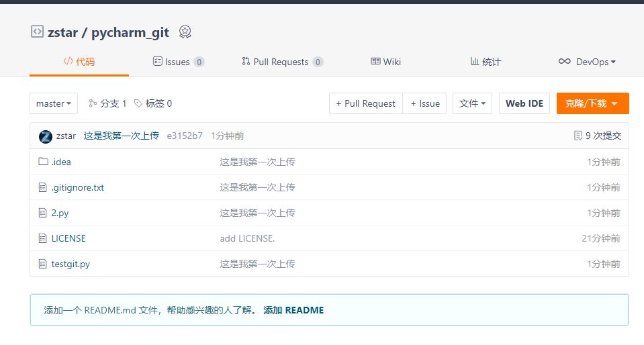644x345 pixels.
Task: Click the file icon beside .gitignore.txt
Action: 43,187
